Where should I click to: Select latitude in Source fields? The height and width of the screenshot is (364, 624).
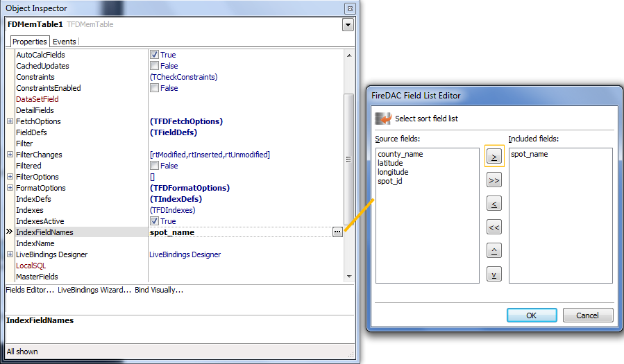pos(390,163)
